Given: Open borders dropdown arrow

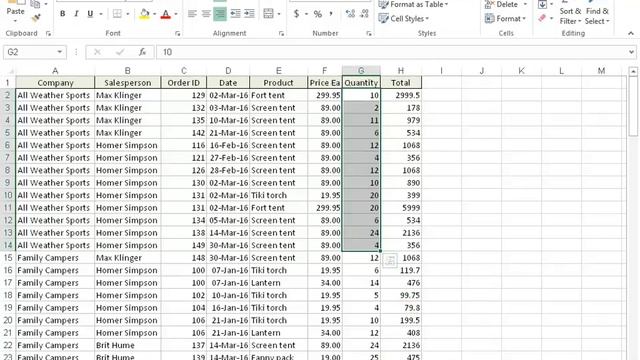Looking at the screenshot, I should (128, 14).
